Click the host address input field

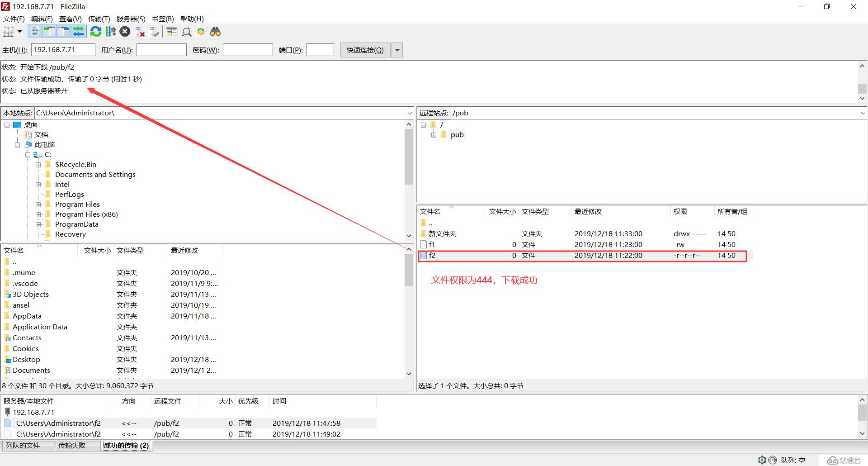pos(63,50)
